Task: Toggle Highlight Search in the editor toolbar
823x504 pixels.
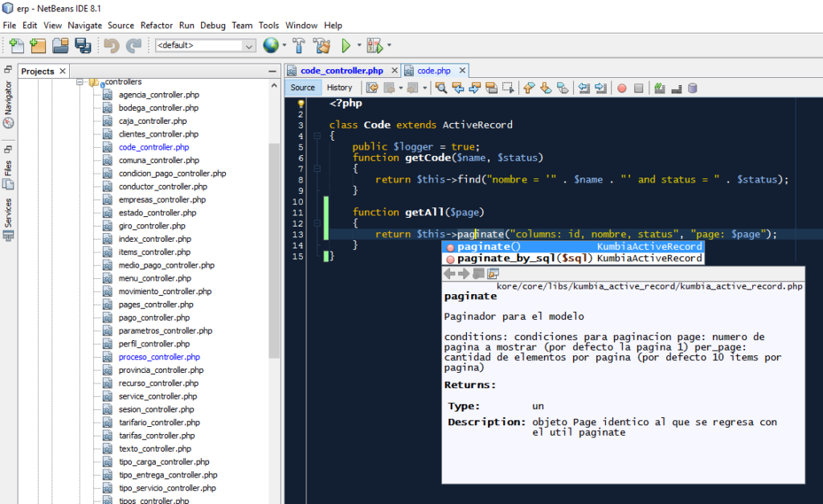Action: click(492, 87)
